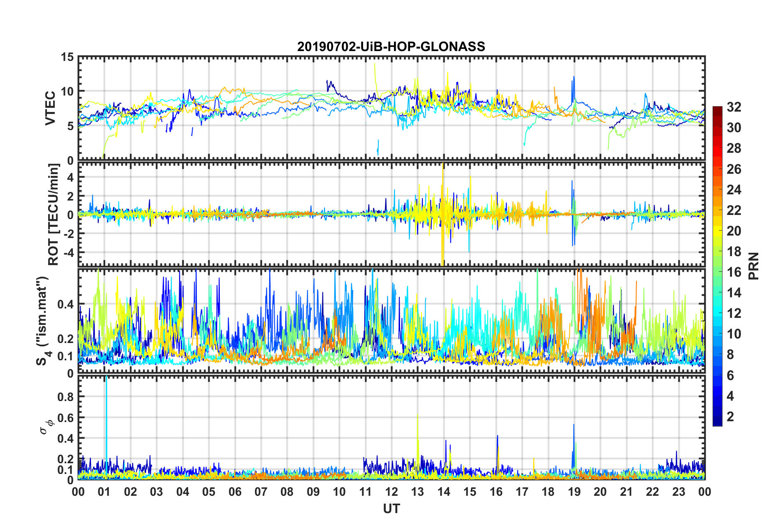Click the S4 ("ism.mat") axis label
Viewport: 783px width, 532px height.
coord(43,321)
